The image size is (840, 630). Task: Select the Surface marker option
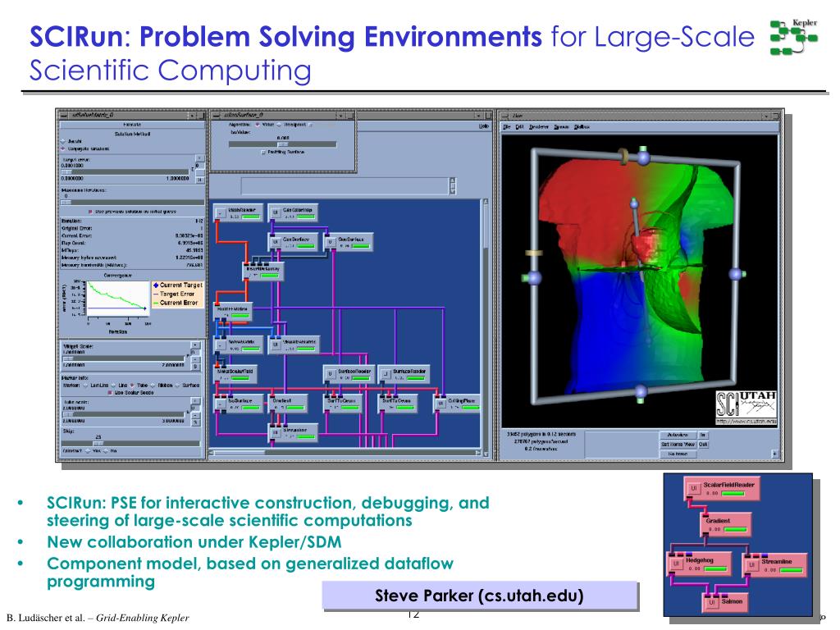[178, 386]
